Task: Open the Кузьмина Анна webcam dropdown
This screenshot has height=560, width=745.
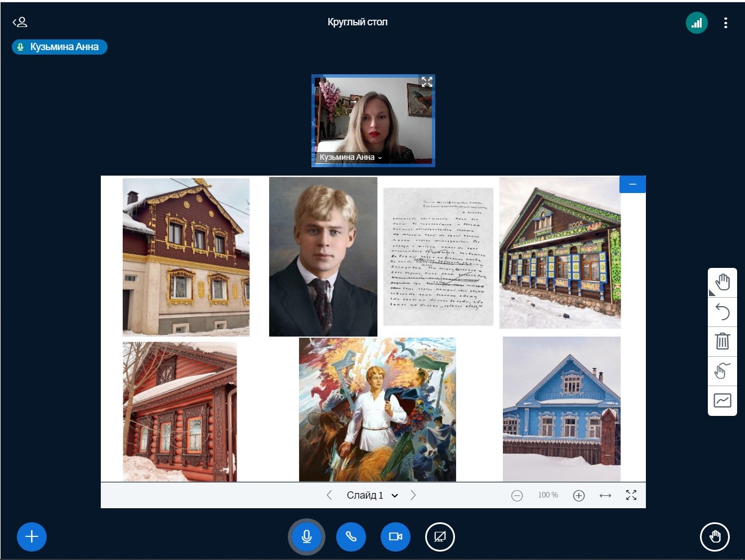Action: [351, 157]
